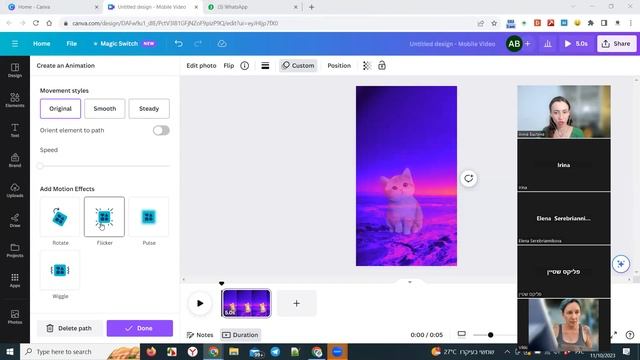Open the File menu

tap(71, 44)
